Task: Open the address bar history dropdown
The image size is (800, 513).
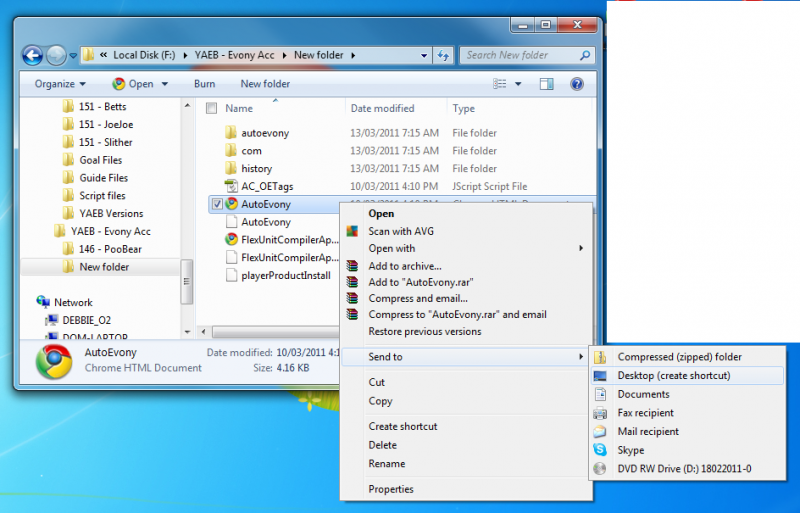Action: pos(424,56)
